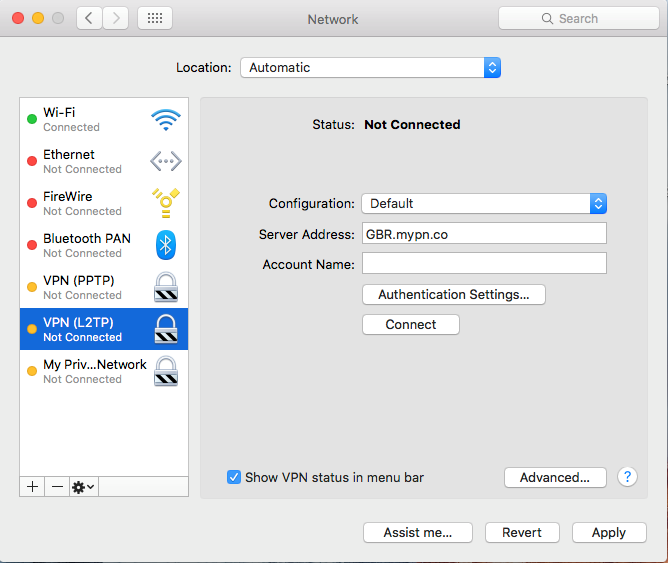This screenshot has width=668, height=563.
Task: Open the Location dropdown
Action: [370, 68]
